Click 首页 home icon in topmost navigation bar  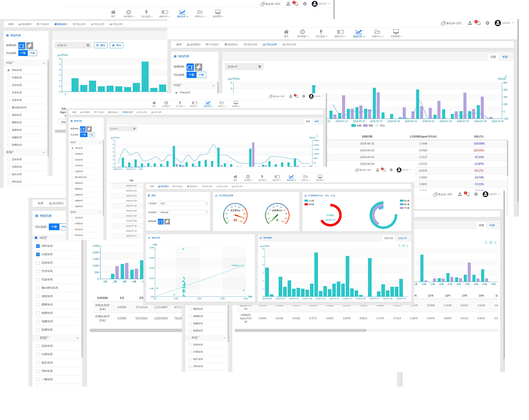pos(113,12)
